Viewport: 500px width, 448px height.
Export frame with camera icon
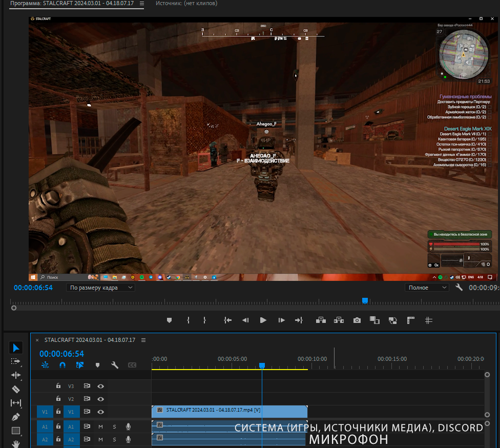(357, 320)
